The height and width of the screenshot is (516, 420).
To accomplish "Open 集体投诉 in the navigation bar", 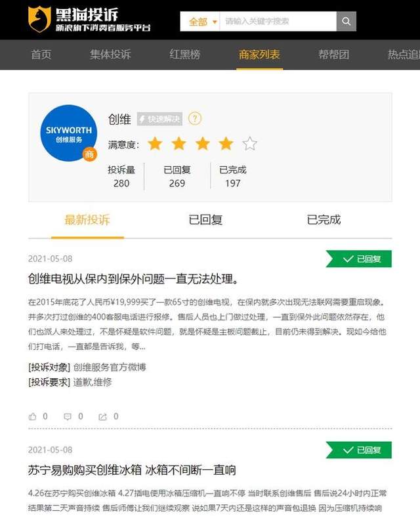I will (x=110, y=54).
